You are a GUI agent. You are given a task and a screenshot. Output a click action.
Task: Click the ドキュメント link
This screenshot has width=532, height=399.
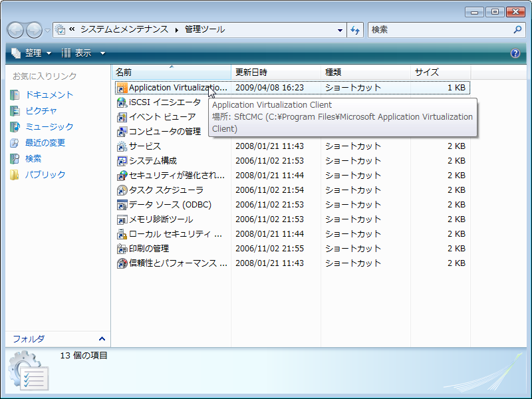49,95
